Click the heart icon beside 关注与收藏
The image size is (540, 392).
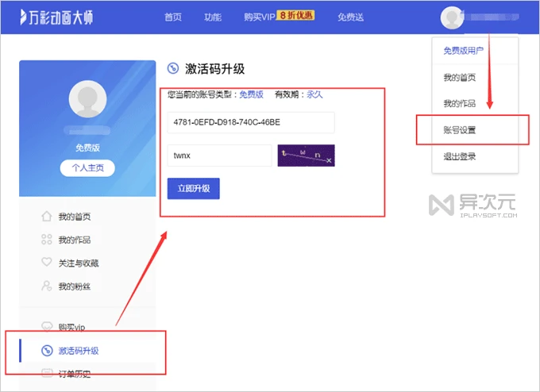47,262
